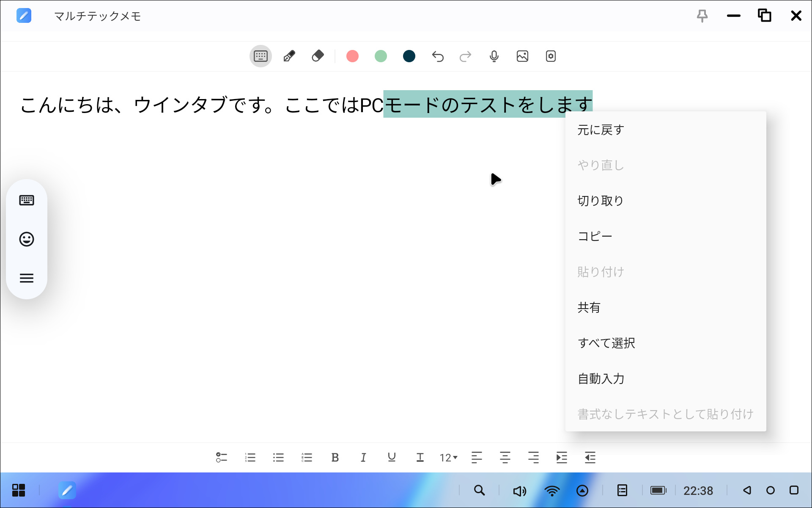Insert a numbered list
Viewport: 812px width, 508px height.
point(250,458)
